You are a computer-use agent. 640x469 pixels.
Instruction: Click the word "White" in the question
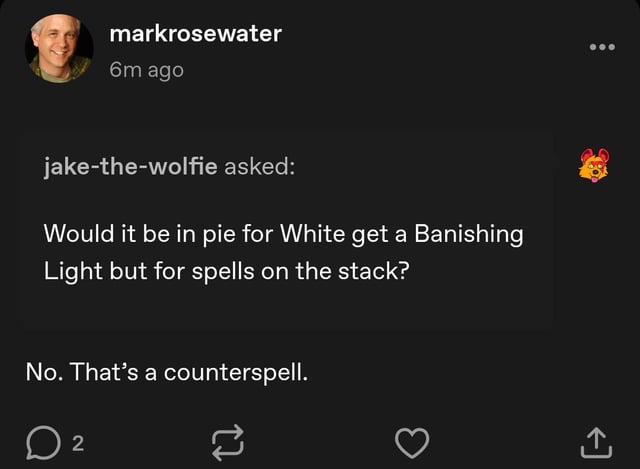coord(312,234)
